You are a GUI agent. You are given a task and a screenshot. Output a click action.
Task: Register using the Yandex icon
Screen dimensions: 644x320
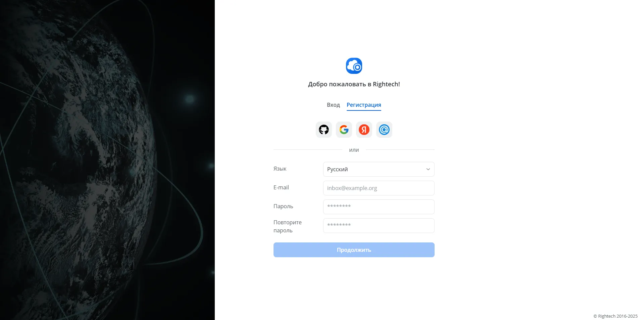pos(364,130)
